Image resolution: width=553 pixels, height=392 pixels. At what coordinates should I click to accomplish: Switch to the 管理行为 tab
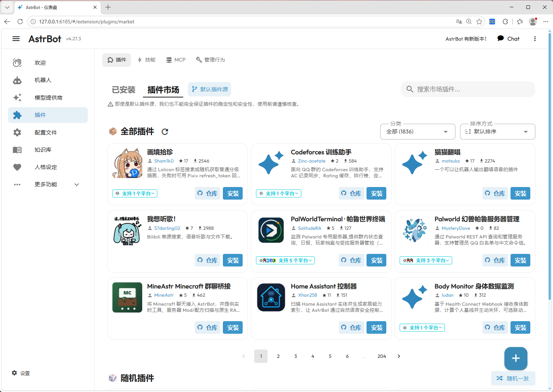[210, 60]
